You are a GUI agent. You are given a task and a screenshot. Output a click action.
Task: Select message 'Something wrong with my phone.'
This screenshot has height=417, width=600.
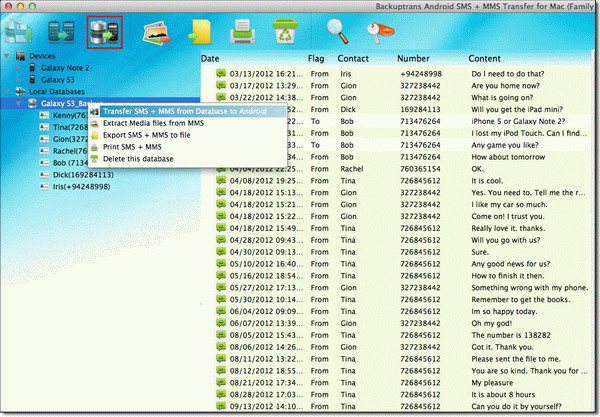pos(530,287)
